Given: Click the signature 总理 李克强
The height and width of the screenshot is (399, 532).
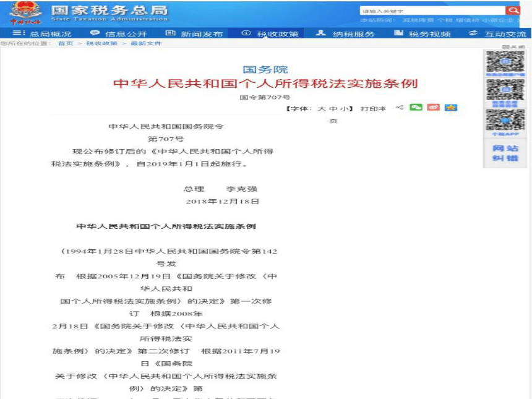Looking at the screenshot, I should pos(221,189).
